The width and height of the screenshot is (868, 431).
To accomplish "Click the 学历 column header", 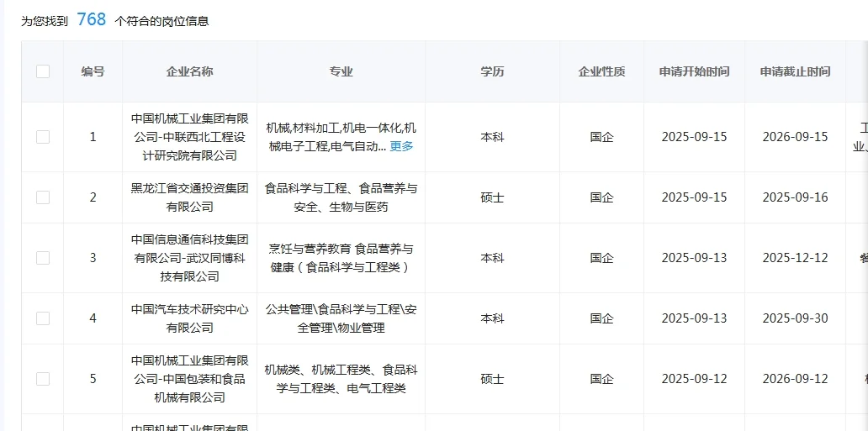I will [x=492, y=71].
